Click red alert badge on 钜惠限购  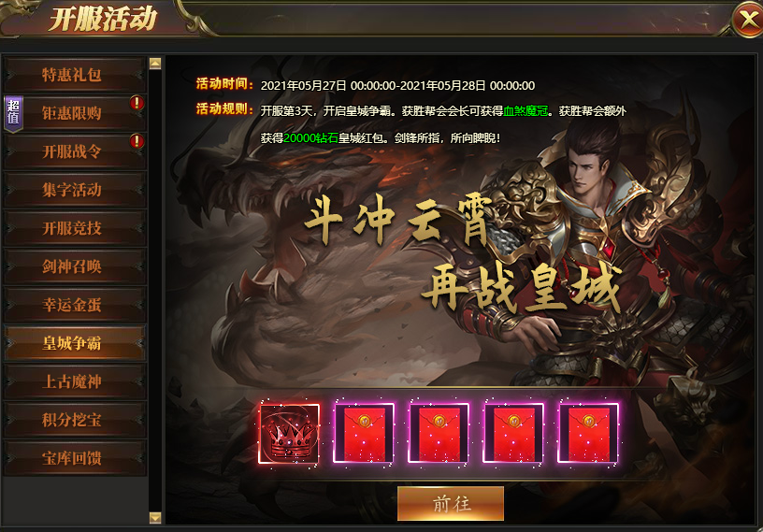pos(137,103)
